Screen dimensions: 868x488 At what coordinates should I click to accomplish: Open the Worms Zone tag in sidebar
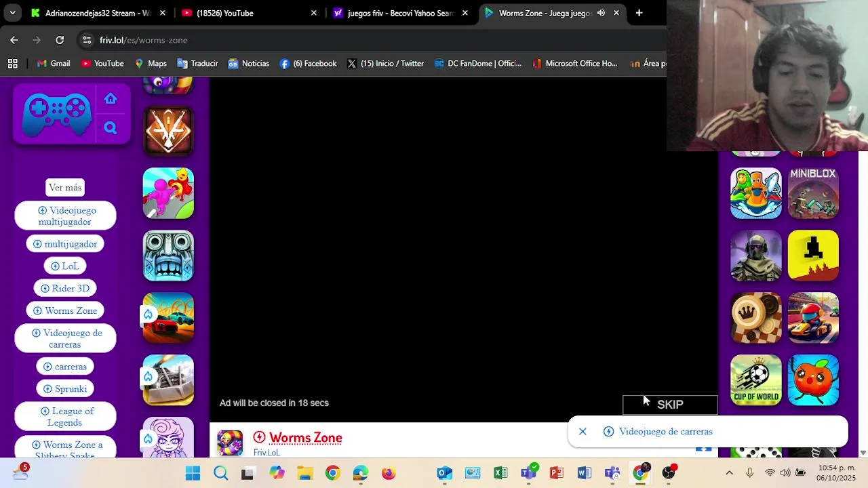pyautogui.click(x=65, y=311)
